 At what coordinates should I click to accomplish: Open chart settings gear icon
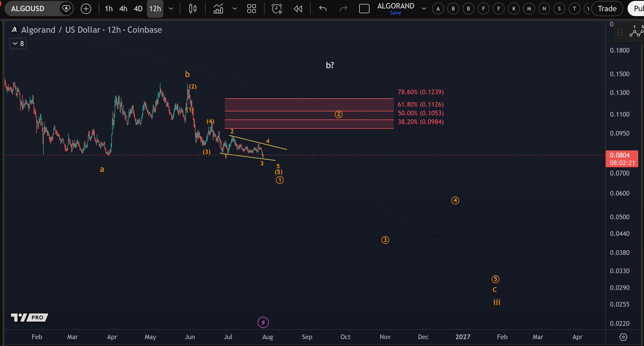(623, 337)
